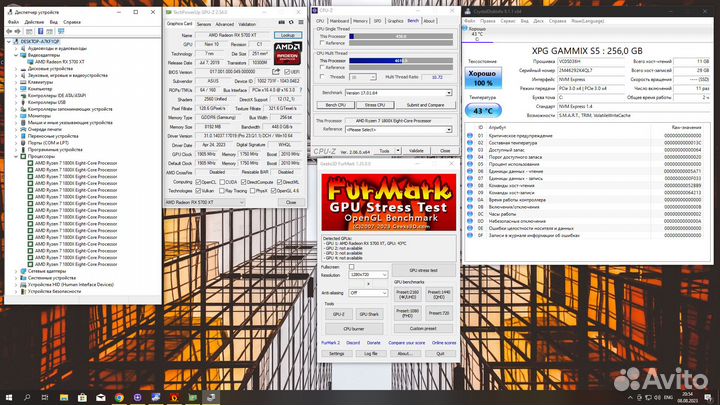Open the Online scores link in FurMark
The height and width of the screenshot is (405, 720).
point(444,343)
